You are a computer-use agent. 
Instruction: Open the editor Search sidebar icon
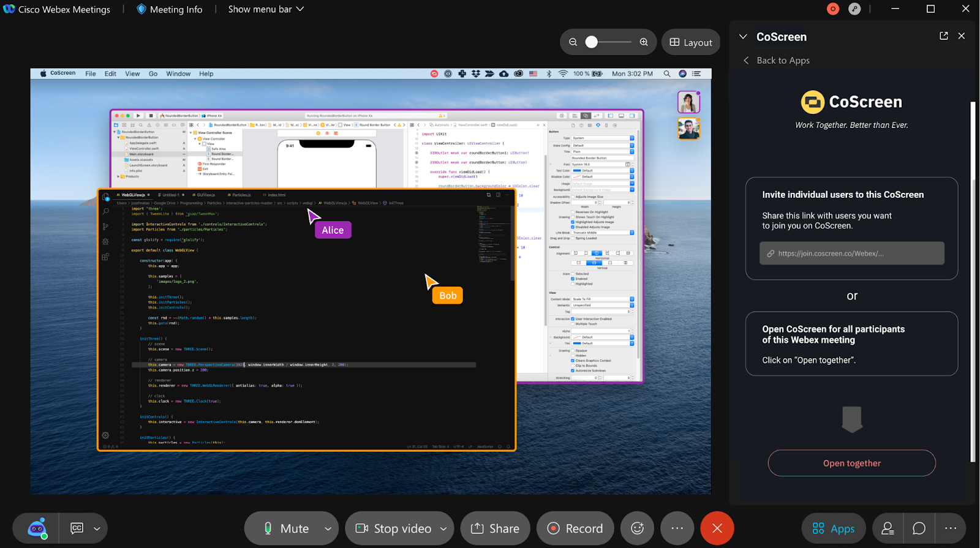coord(105,211)
